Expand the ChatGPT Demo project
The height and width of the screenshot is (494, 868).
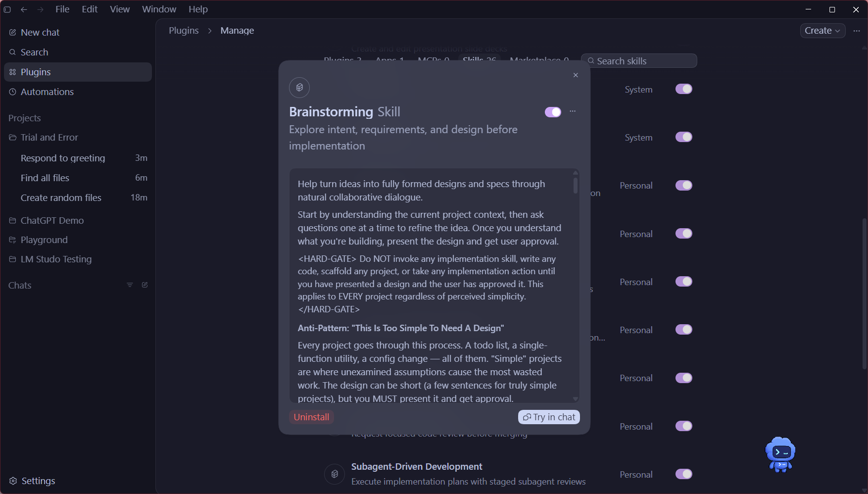click(x=78, y=220)
